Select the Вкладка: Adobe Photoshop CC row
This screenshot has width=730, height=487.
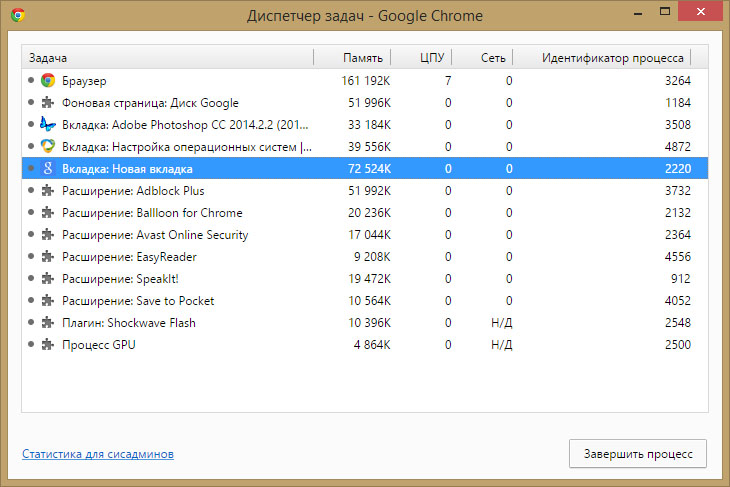(365, 124)
